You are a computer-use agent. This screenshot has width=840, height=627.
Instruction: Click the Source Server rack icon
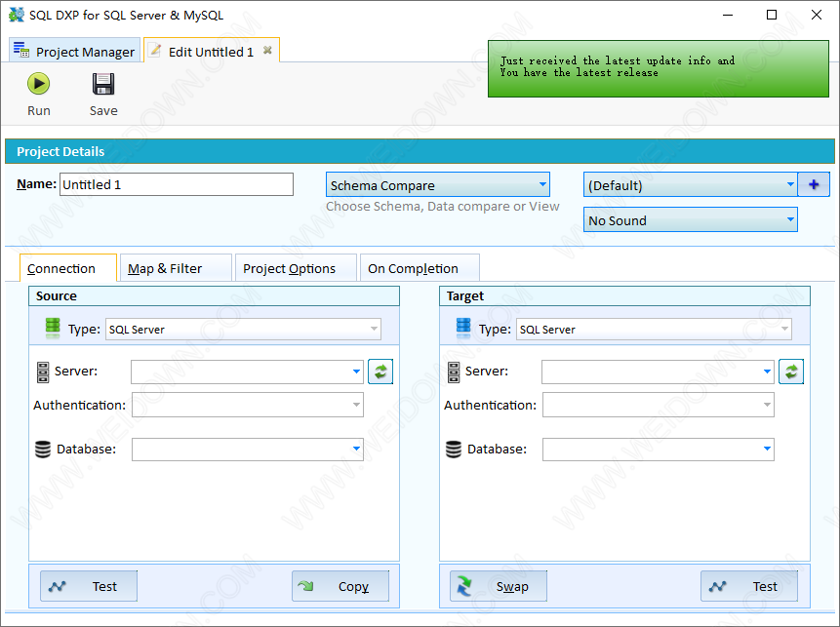pyautogui.click(x=43, y=372)
